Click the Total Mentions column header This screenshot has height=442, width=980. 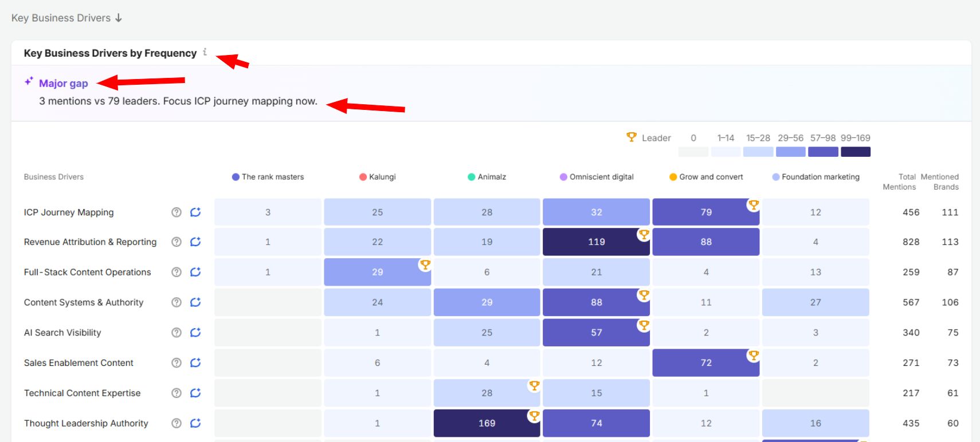[899, 182]
